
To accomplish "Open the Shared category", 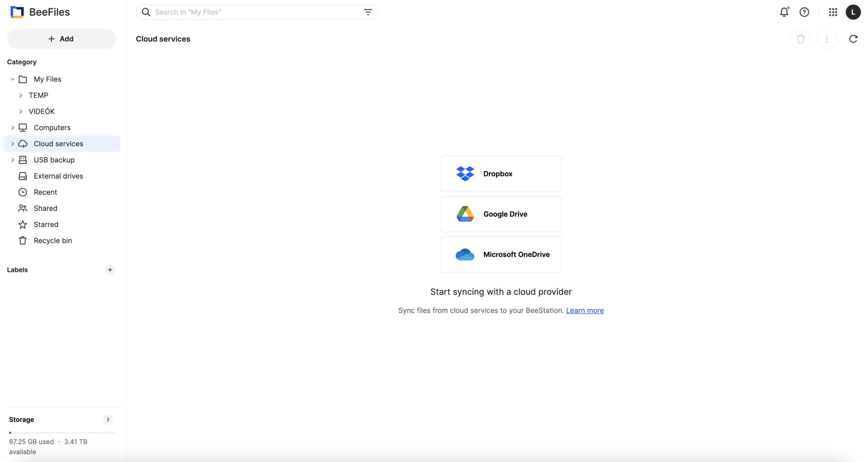I will pos(45,208).
